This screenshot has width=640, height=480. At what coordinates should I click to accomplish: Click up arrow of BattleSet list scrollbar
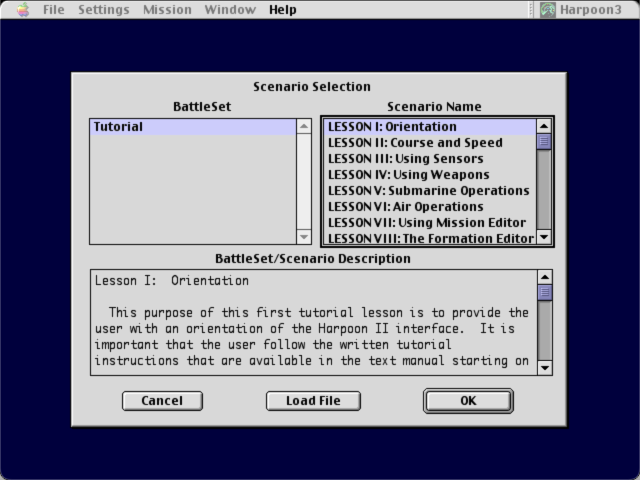coord(304,126)
